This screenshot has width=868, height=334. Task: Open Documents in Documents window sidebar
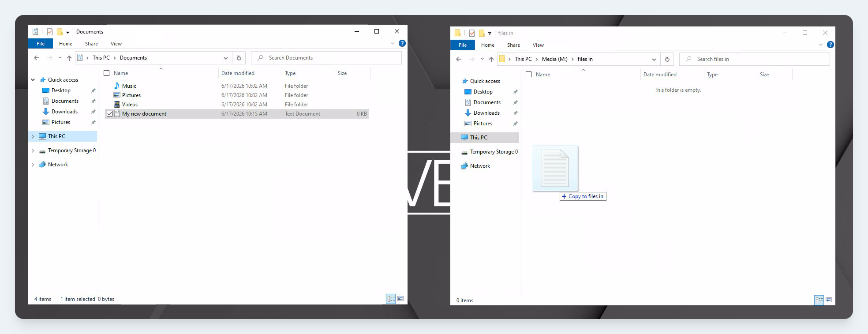click(x=65, y=101)
